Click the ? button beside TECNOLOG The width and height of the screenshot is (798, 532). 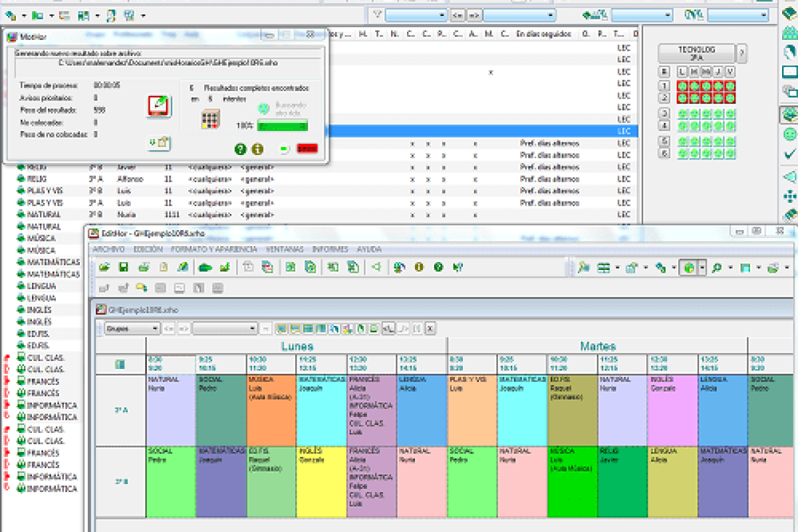(x=742, y=53)
